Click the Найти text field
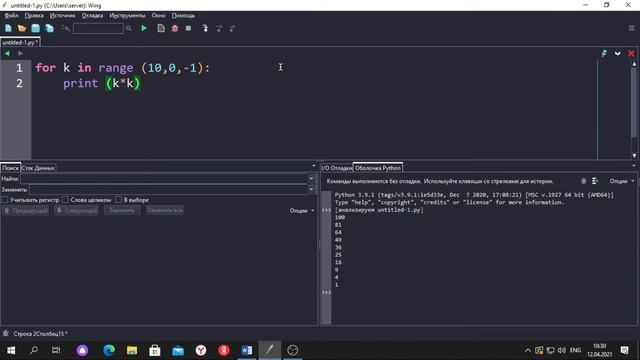640x360 pixels. coord(164,178)
